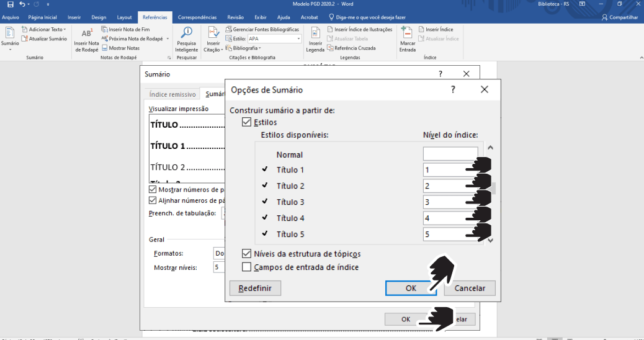Open the Formatos dropdown in Sumário dialog
This screenshot has height=340, width=644.
pos(220,253)
